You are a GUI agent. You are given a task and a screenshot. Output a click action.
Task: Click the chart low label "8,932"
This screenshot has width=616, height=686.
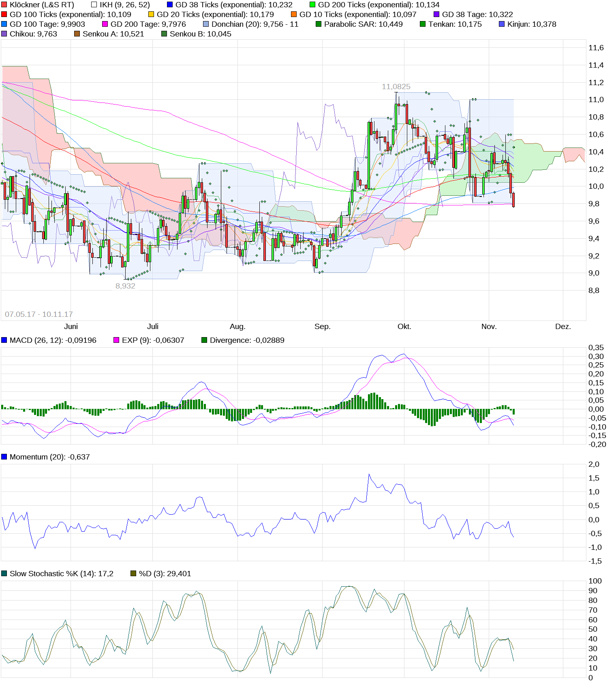(x=125, y=286)
